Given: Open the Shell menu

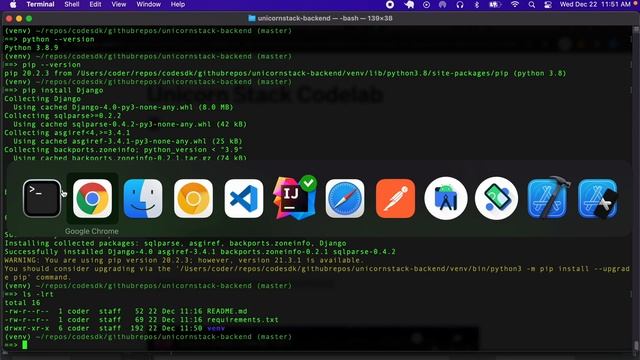Looking at the screenshot, I should (72, 4).
